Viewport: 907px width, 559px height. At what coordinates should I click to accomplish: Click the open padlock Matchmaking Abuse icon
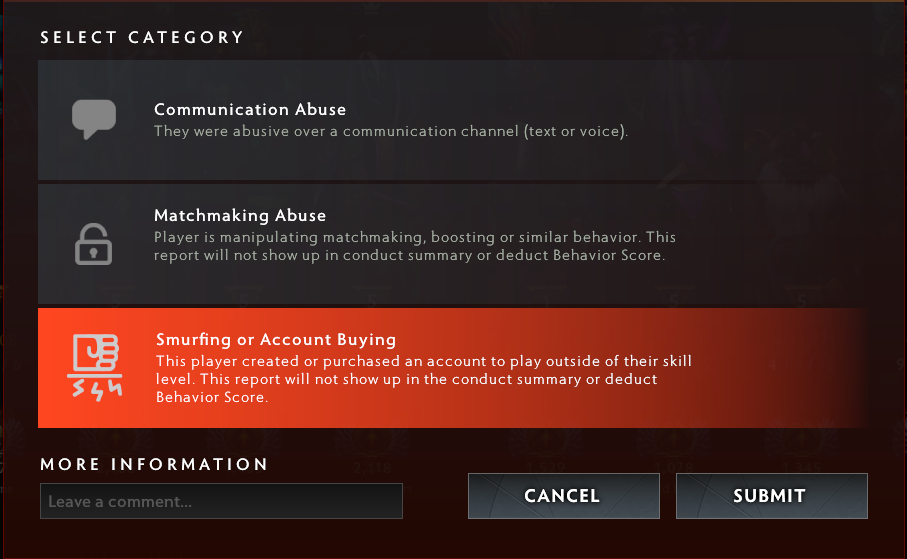point(93,244)
